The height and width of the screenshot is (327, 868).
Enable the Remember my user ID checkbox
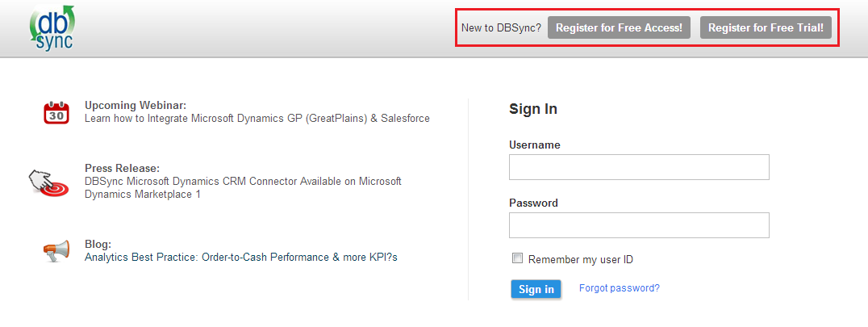pos(518,259)
